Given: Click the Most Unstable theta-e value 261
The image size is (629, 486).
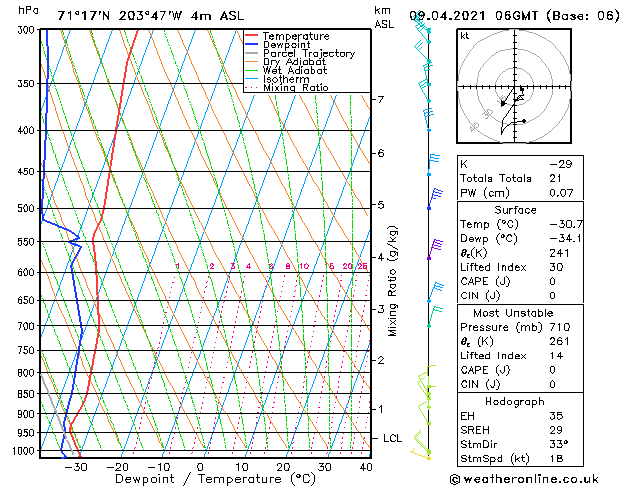Looking at the screenshot, I should tap(560, 342).
